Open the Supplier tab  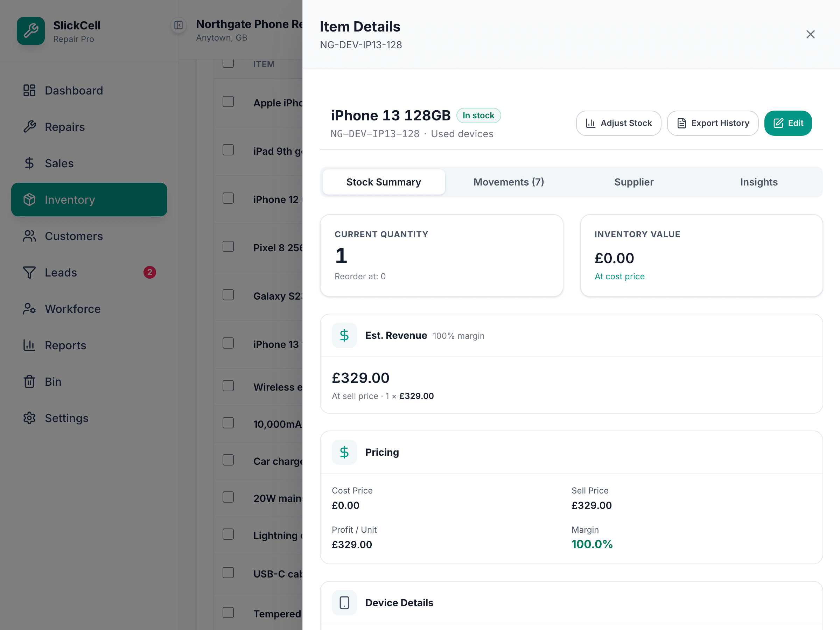(x=634, y=182)
